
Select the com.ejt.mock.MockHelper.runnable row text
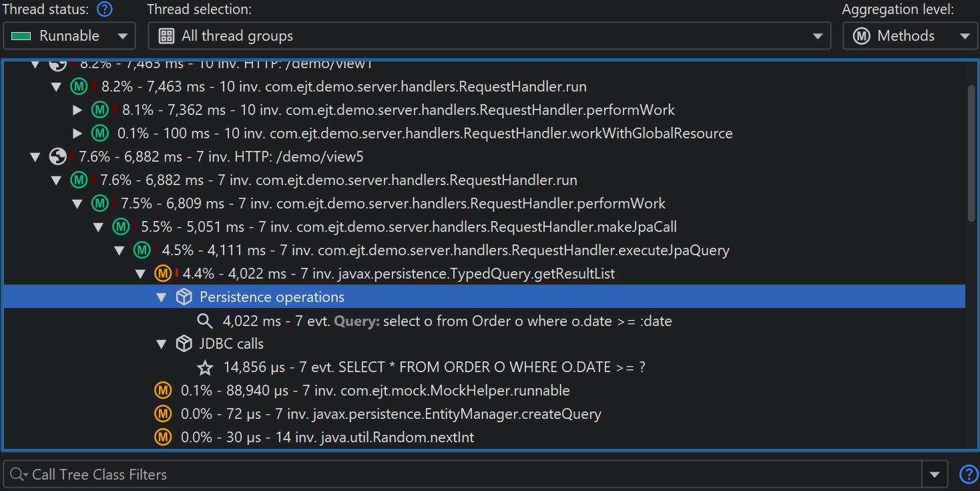375,390
